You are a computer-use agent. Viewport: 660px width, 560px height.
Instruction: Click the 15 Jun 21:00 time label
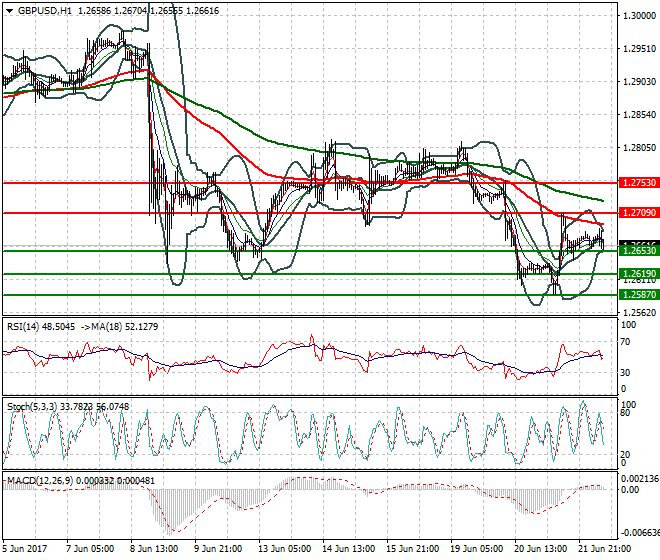pyautogui.click(x=412, y=549)
